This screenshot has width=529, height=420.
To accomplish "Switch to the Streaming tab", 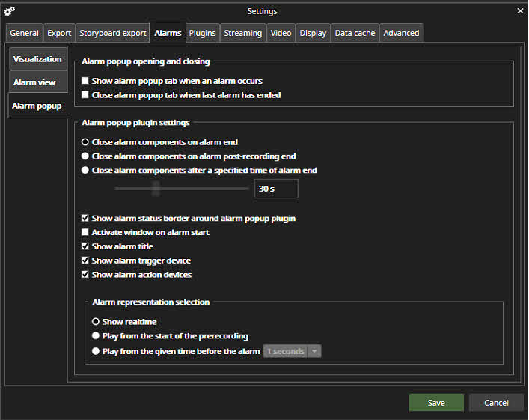I will click(243, 33).
